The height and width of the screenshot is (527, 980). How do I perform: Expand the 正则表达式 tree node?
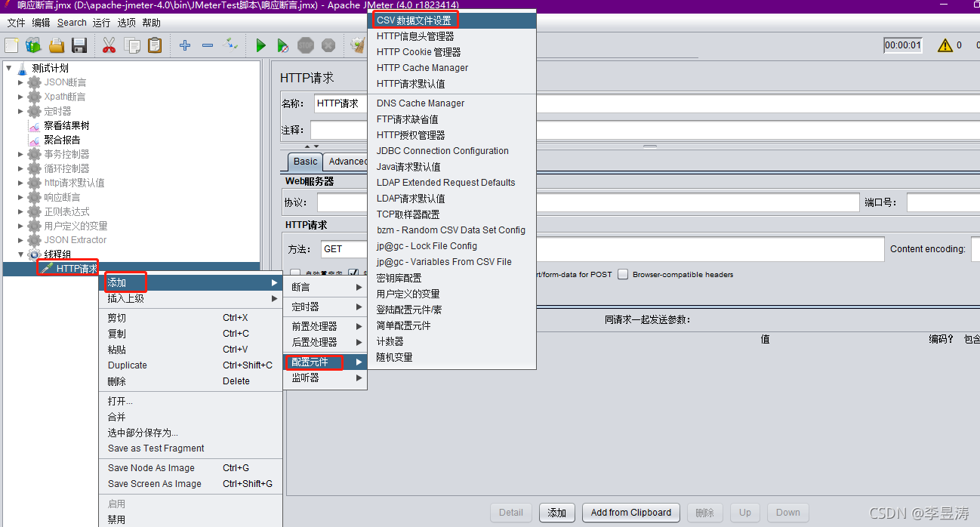tap(21, 211)
